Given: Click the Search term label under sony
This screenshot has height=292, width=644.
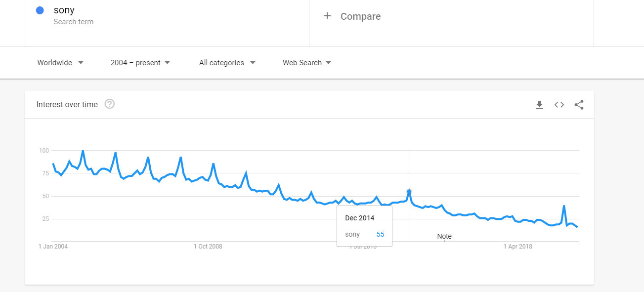Looking at the screenshot, I should pyautogui.click(x=74, y=22).
